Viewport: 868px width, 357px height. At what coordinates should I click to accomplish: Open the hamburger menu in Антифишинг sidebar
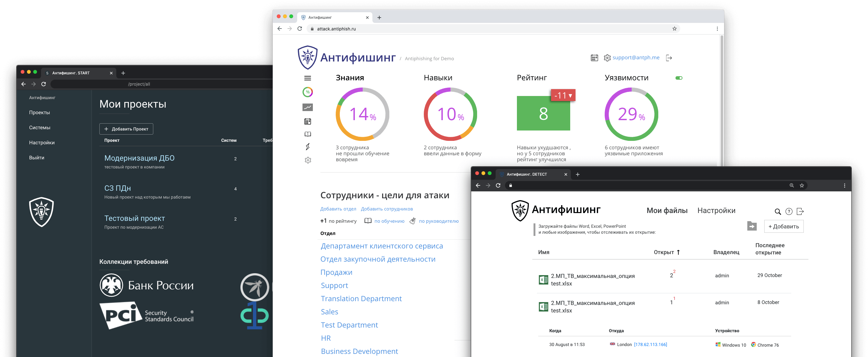[x=307, y=78]
